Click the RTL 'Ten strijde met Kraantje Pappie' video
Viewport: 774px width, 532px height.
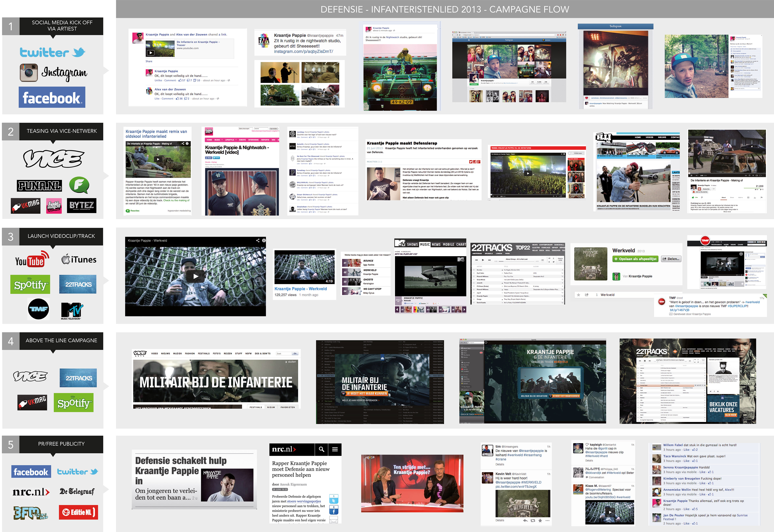[x=412, y=483]
